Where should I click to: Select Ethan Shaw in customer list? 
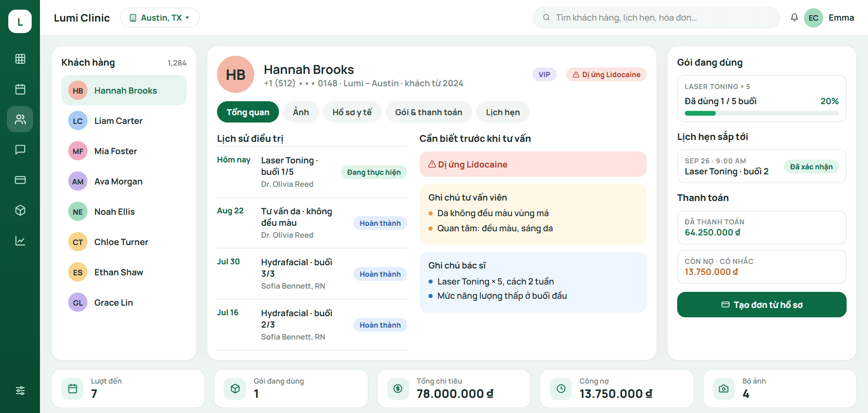tap(124, 272)
